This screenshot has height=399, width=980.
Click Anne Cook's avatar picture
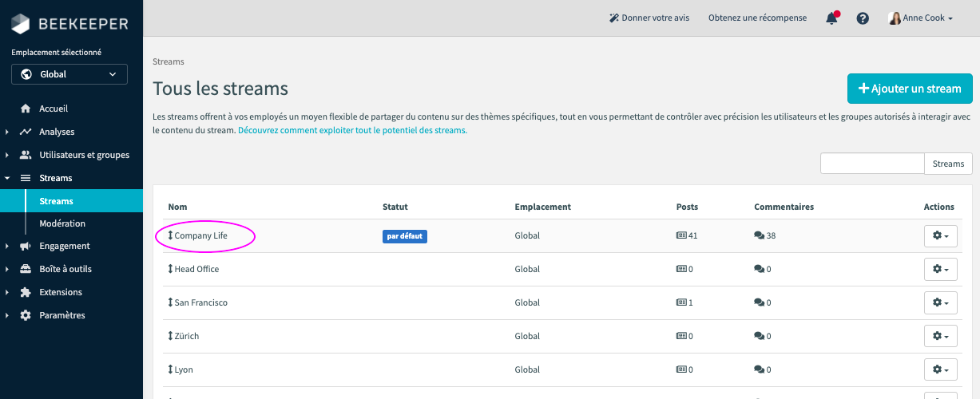895,18
